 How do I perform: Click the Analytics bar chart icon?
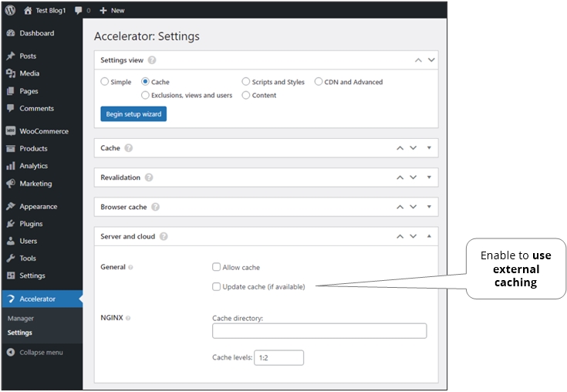point(11,166)
